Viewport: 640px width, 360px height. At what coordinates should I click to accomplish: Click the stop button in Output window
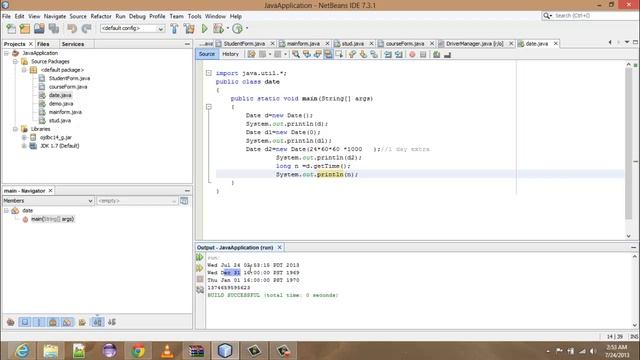tap(200, 279)
